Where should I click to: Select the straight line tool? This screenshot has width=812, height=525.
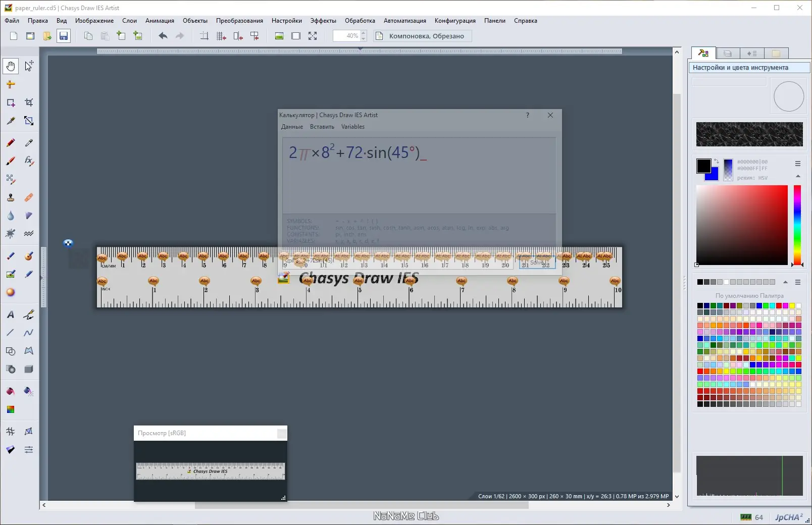click(x=11, y=333)
